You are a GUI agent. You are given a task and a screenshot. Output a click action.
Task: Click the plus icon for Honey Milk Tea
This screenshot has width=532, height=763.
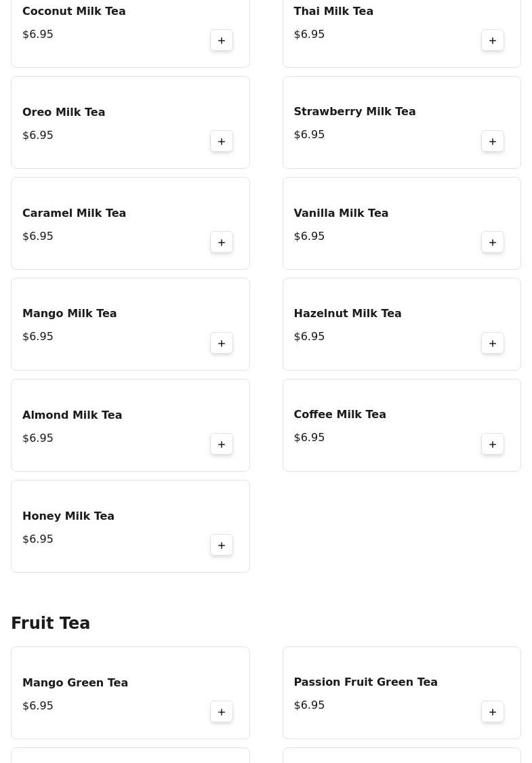(x=222, y=545)
